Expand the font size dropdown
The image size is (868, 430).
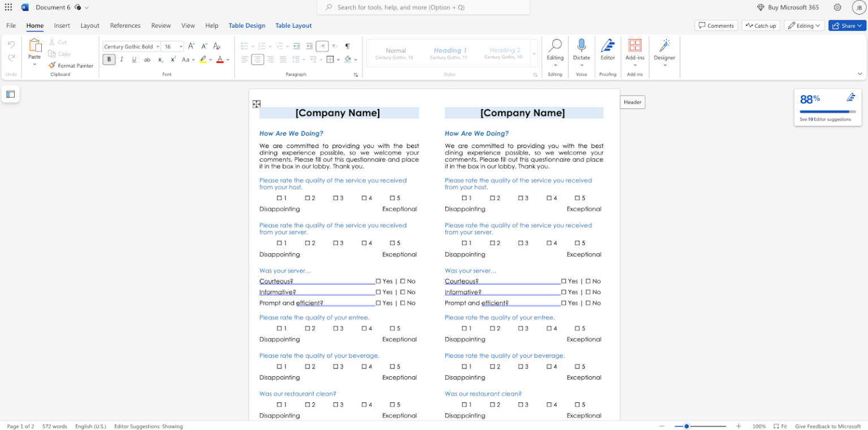click(x=180, y=46)
